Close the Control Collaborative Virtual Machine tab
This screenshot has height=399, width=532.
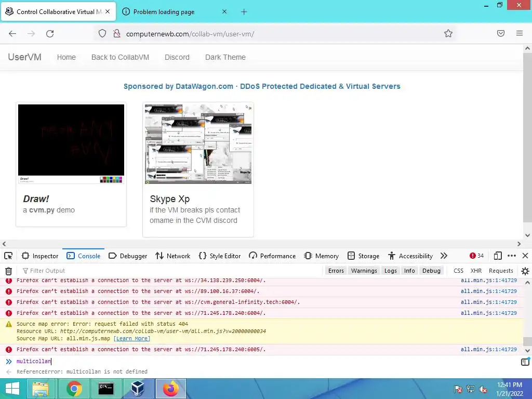coord(108,11)
